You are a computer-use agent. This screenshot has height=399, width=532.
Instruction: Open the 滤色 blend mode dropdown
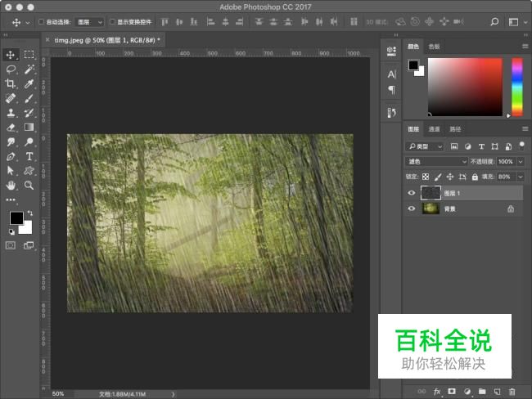coord(437,162)
